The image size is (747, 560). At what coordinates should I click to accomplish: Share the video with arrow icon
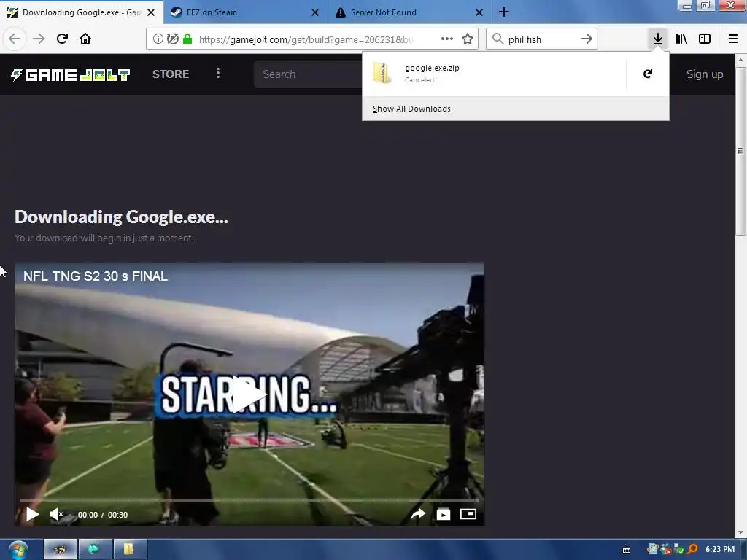[x=418, y=514]
